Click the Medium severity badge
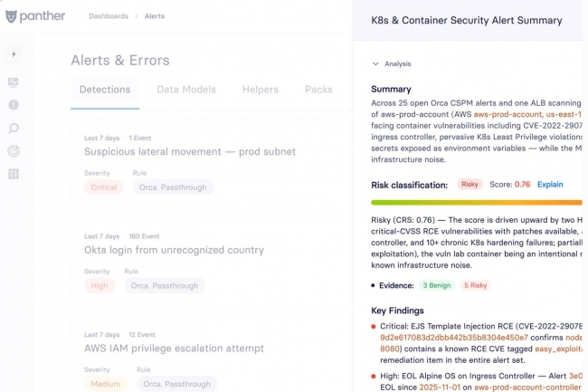The height and width of the screenshot is (392, 588). (106, 384)
